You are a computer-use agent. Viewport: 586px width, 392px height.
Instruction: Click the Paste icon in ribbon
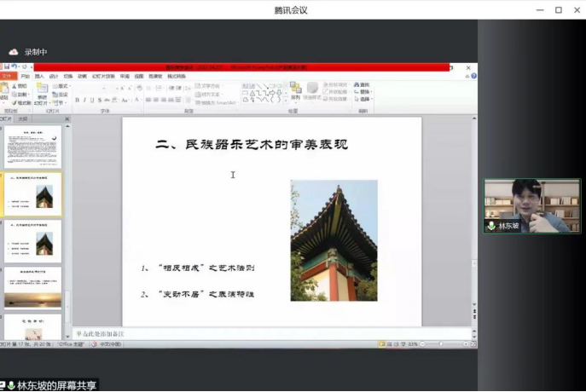pyautogui.click(x=4, y=91)
